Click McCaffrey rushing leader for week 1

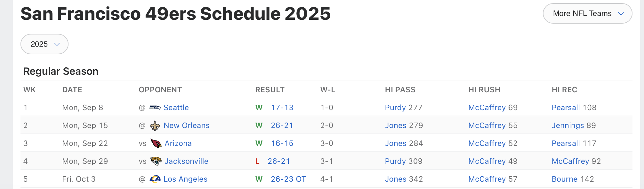pyautogui.click(x=487, y=108)
